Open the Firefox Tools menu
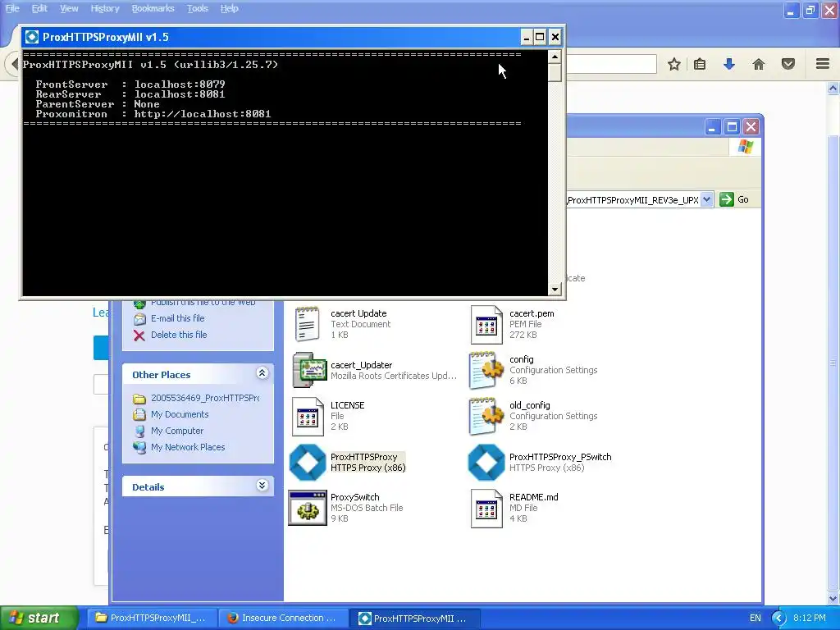Image resolution: width=840 pixels, height=630 pixels. click(x=197, y=8)
